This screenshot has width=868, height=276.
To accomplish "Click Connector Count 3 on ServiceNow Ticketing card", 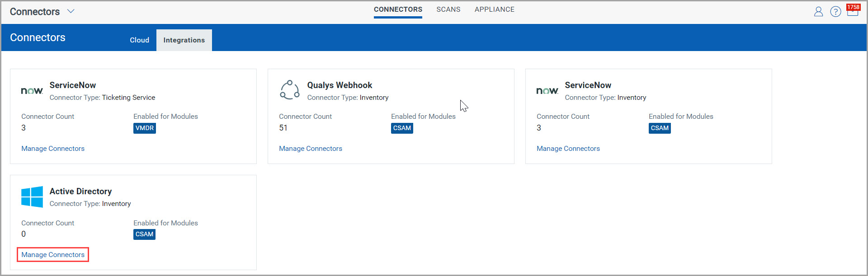I will point(24,128).
